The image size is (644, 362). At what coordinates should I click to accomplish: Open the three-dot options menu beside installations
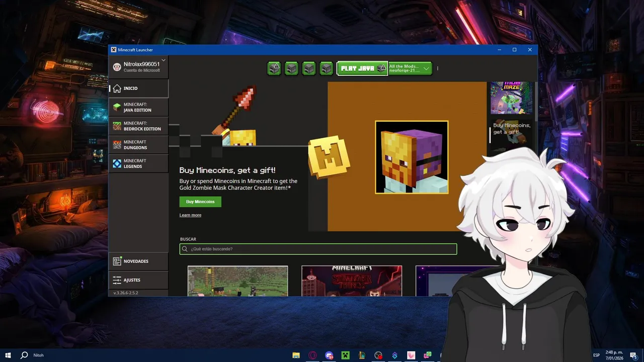[x=438, y=68]
